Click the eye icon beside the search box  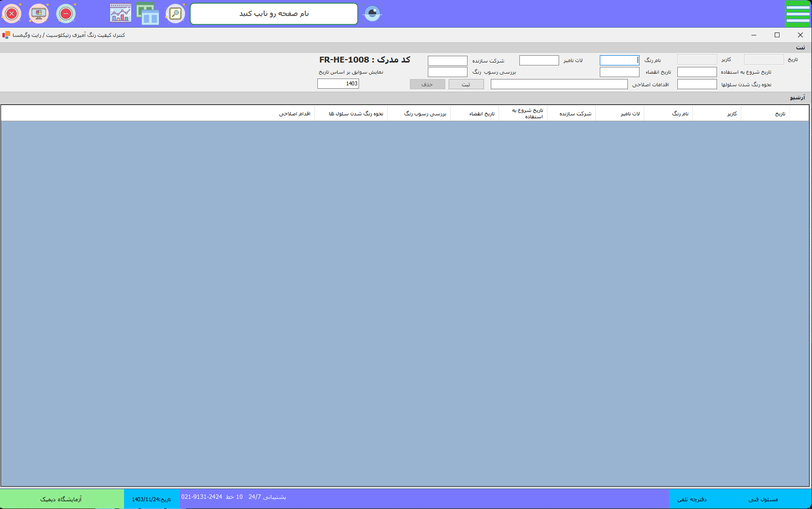372,14
